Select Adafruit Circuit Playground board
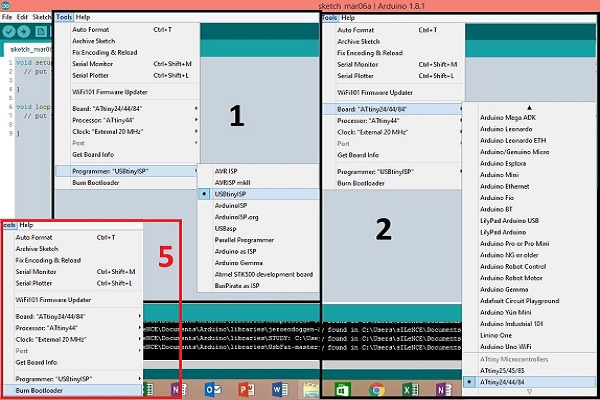The height and width of the screenshot is (400, 600). tap(520, 301)
